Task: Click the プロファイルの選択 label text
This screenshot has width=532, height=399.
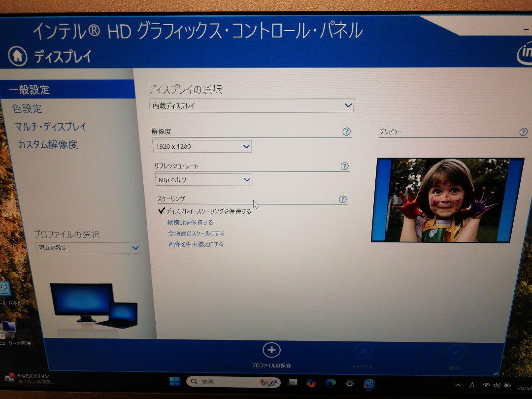Action: [x=67, y=234]
